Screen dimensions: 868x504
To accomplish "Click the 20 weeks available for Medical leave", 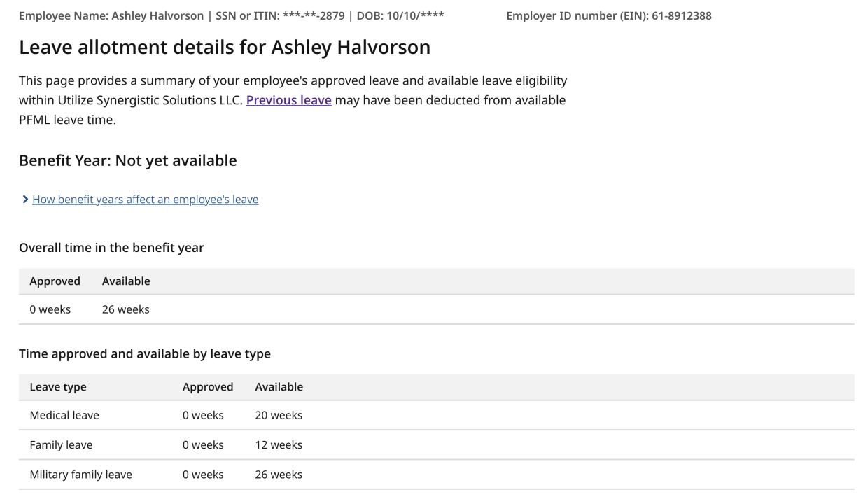I will pyautogui.click(x=279, y=416).
